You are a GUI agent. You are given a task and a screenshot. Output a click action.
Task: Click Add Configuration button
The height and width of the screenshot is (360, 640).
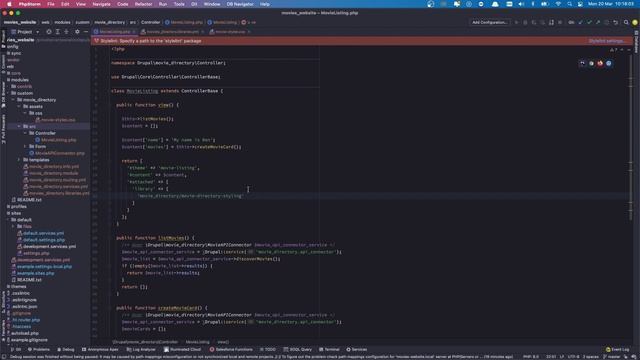coord(489,22)
